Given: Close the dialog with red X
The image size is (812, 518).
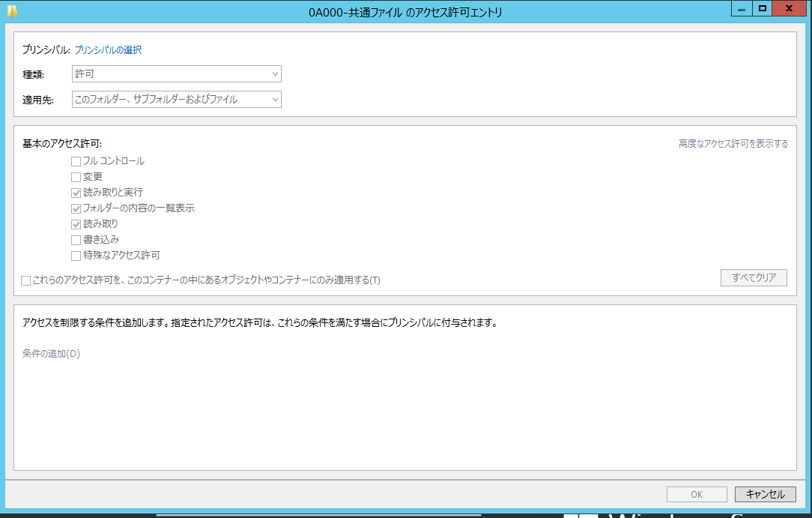Looking at the screenshot, I should coord(790,9).
